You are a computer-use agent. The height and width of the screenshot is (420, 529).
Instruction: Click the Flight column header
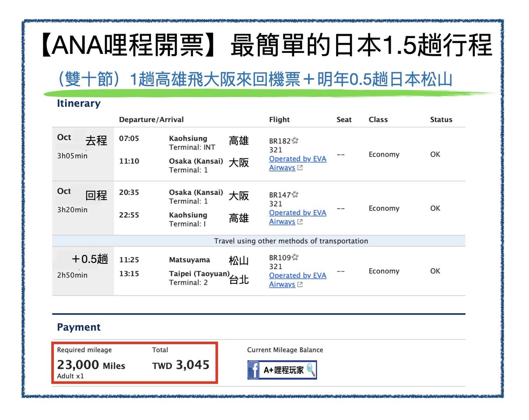coord(279,119)
